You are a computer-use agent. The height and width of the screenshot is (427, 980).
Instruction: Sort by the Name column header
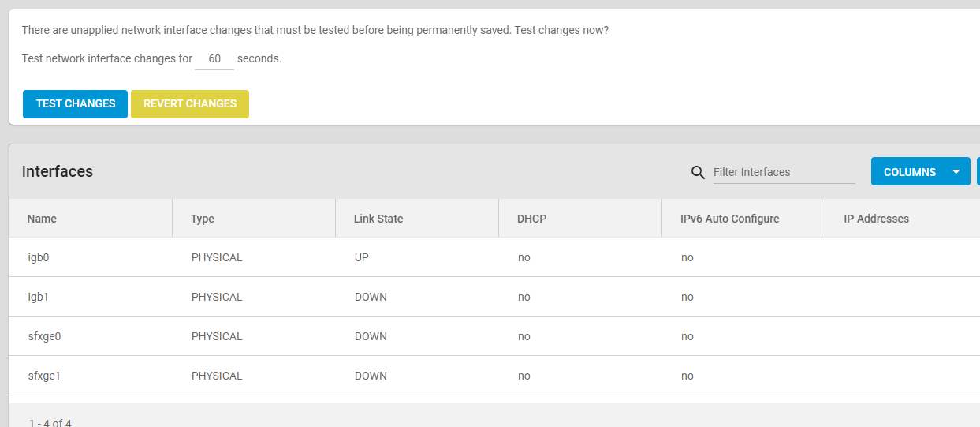[42, 219]
